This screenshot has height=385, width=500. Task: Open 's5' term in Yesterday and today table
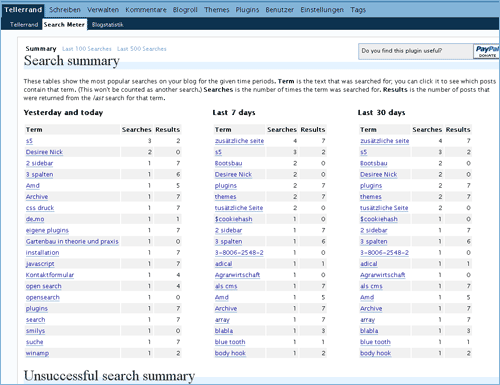(x=29, y=141)
